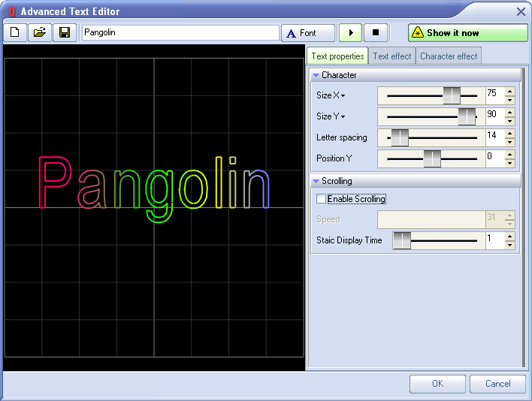Click Show it now button
The height and width of the screenshot is (401, 532).
coord(467,33)
